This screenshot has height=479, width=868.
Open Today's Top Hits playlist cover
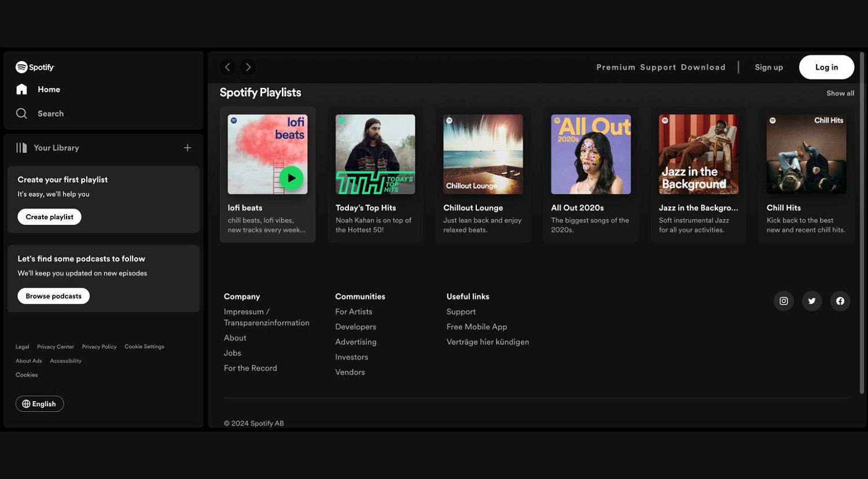pyautogui.click(x=375, y=154)
